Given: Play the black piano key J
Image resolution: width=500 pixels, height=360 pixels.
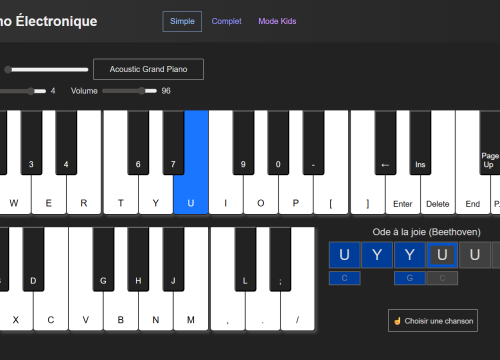Looking at the screenshot, I should coord(173,260).
